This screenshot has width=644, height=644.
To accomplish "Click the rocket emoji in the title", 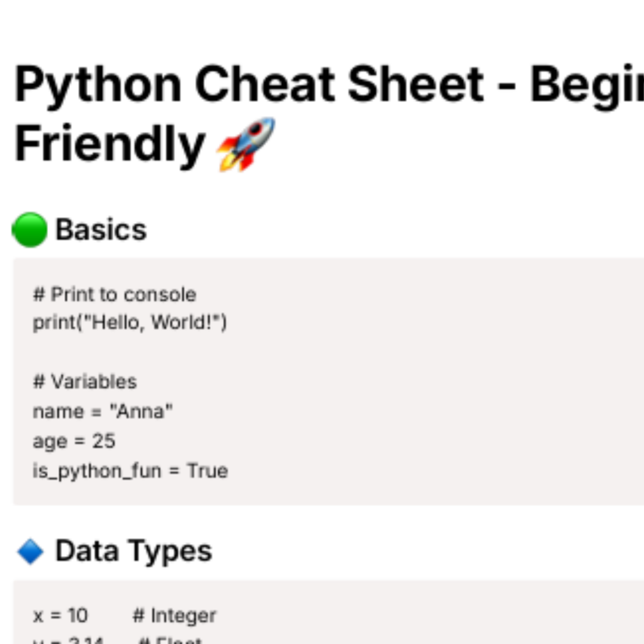I will (246, 144).
